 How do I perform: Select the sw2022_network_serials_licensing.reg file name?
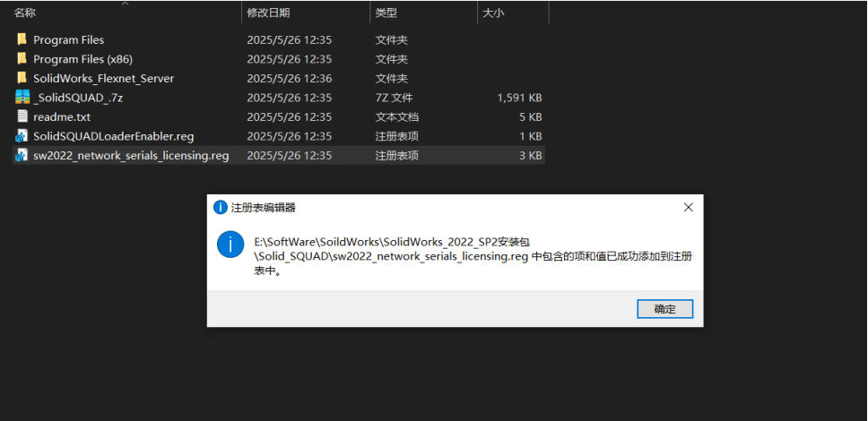point(131,156)
